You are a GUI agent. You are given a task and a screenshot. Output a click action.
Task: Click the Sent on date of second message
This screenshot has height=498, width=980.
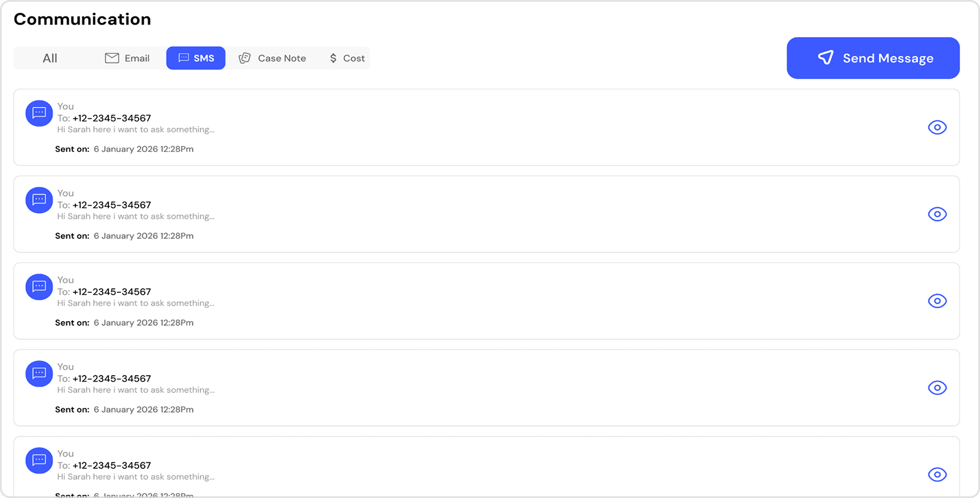click(x=144, y=236)
